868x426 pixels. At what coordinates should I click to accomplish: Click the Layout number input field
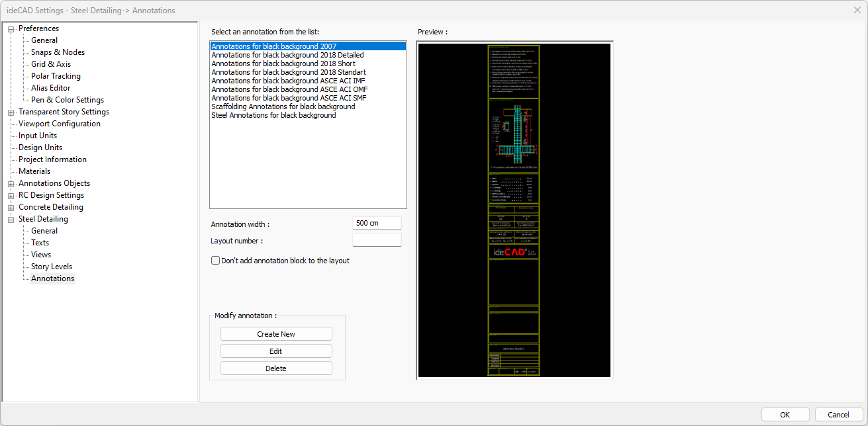[x=377, y=240]
